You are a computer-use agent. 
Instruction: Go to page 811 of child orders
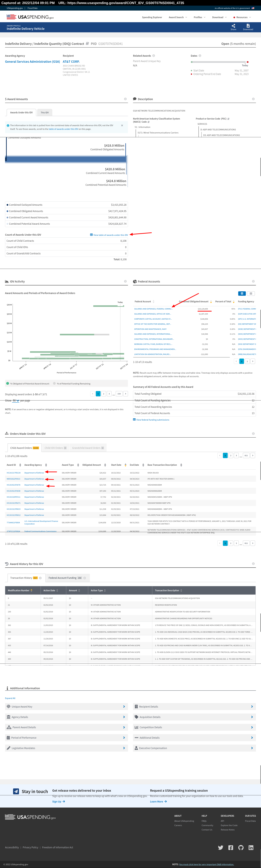[x=246, y=456]
